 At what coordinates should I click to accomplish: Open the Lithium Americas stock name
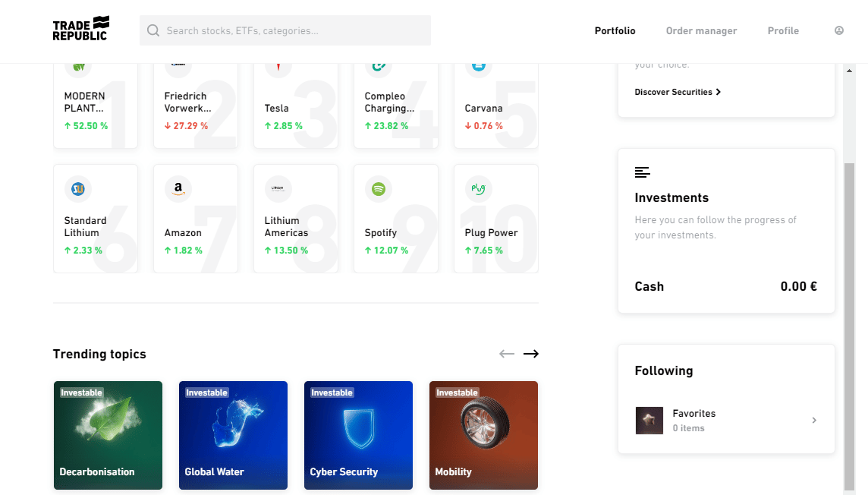pyautogui.click(x=286, y=226)
